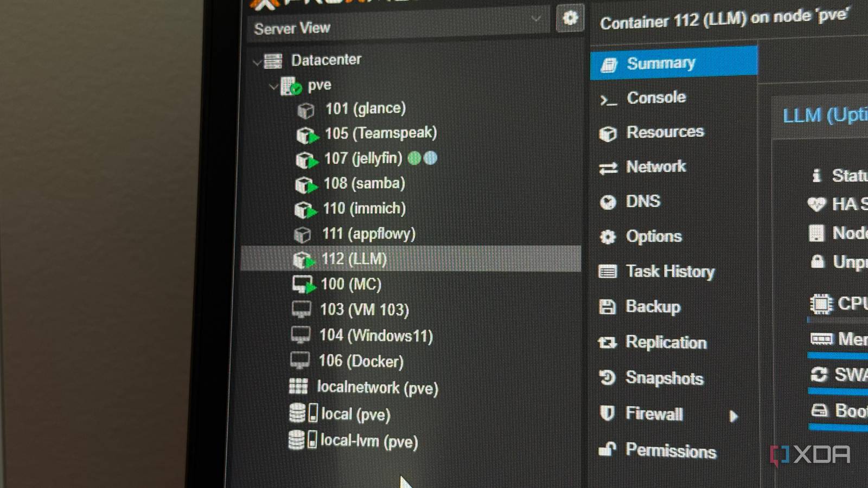Expand the Firewall submenu arrow
This screenshot has width=868, height=488.
[733, 416]
